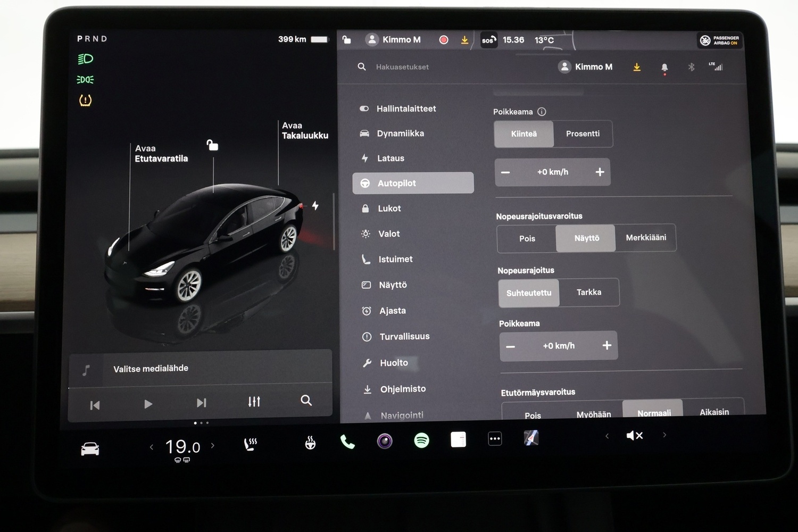Open Bluetooth settings icon
The height and width of the screenshot is (532, 798).
point(691,67)
